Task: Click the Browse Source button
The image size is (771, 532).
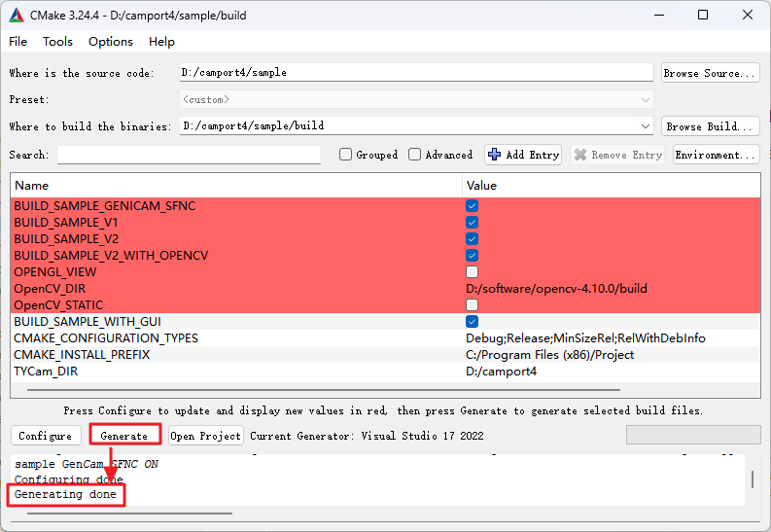Action: tap(710, 73)
